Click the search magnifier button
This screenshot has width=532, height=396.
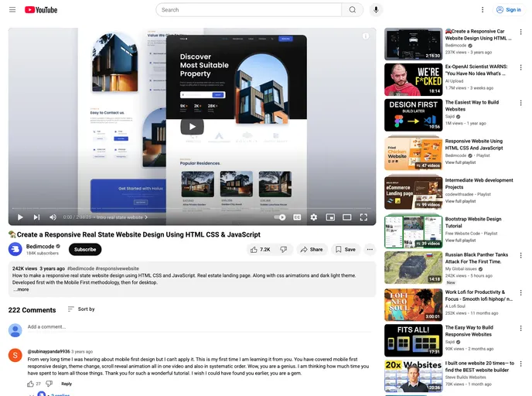point(353,10)
